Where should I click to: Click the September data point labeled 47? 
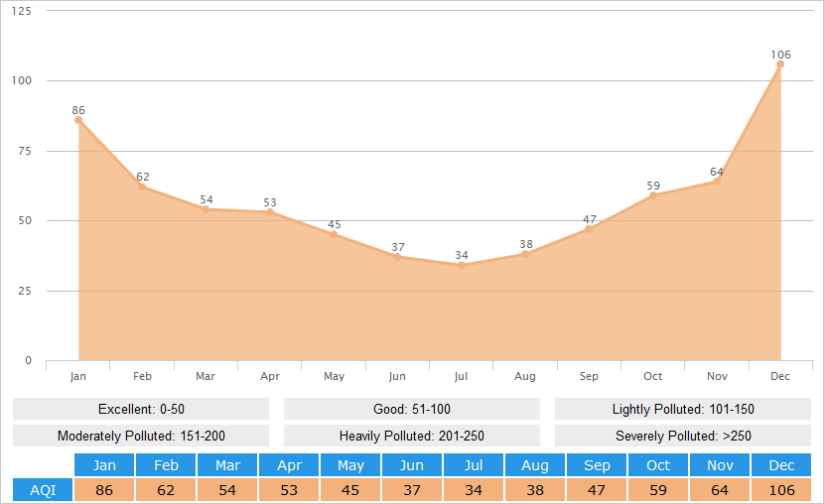click(589, 229)
